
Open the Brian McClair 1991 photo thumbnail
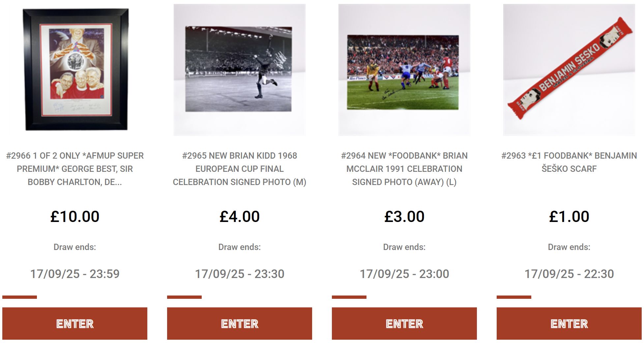tap(404, 70)
